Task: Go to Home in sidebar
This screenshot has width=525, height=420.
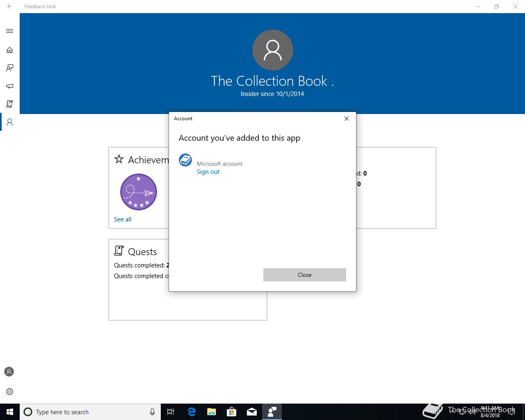Action: [10, 50]
